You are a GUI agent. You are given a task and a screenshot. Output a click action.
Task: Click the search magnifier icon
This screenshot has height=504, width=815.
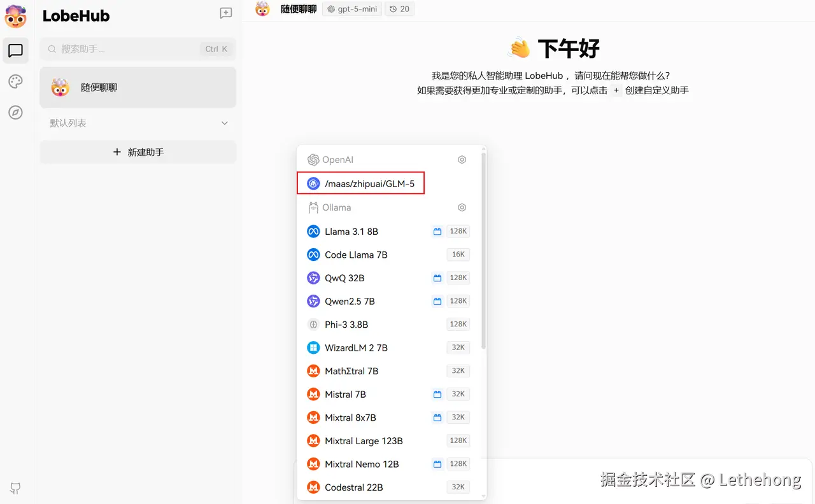pyautogui.click(x=52, y=49)
